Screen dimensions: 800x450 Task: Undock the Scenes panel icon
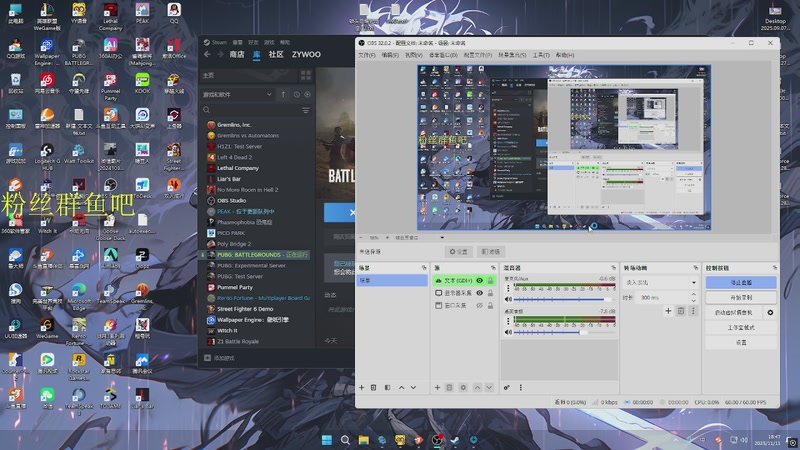pyautogui.click(x=424, y=268)
